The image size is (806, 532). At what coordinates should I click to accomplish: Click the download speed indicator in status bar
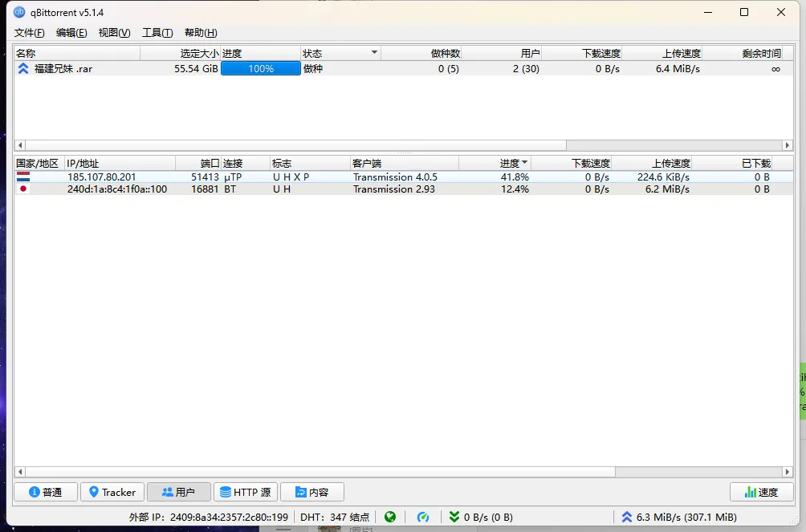[481, 518]
